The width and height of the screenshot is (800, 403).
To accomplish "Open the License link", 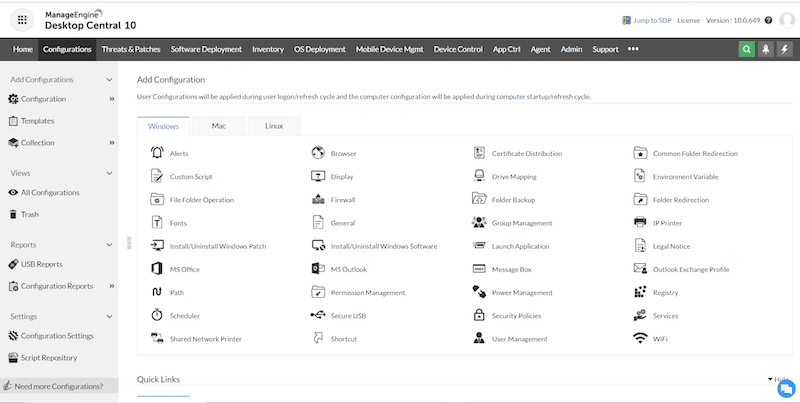I will 688,20.
